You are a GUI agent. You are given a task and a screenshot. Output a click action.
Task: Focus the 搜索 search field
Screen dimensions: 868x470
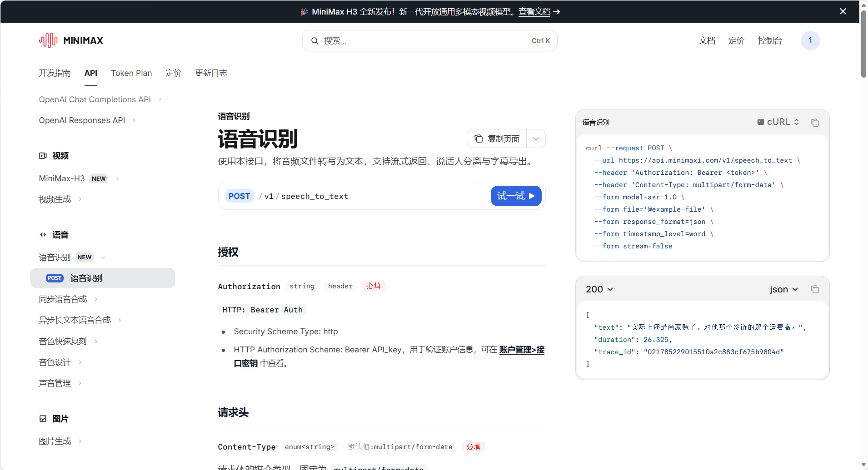point(430,41)
